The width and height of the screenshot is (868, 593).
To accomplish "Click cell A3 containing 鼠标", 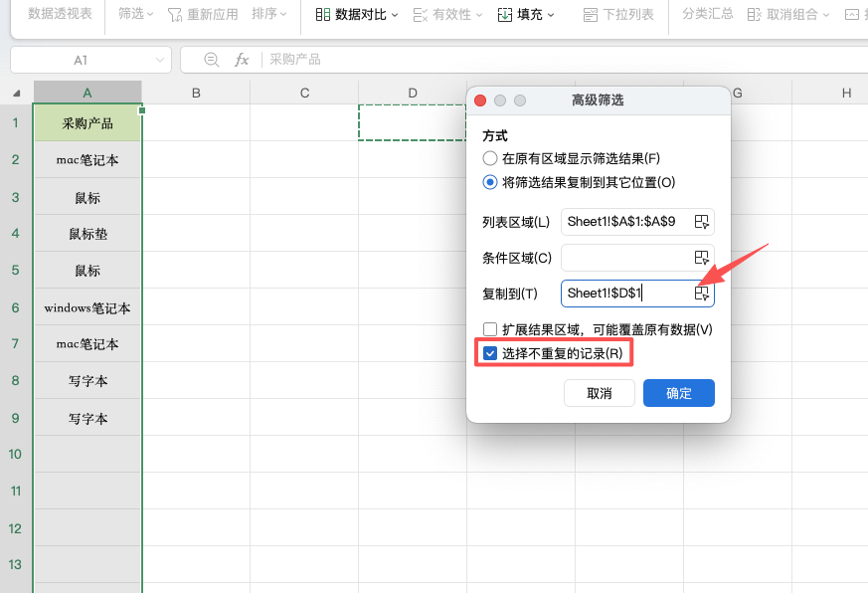I will pos(87,197).
